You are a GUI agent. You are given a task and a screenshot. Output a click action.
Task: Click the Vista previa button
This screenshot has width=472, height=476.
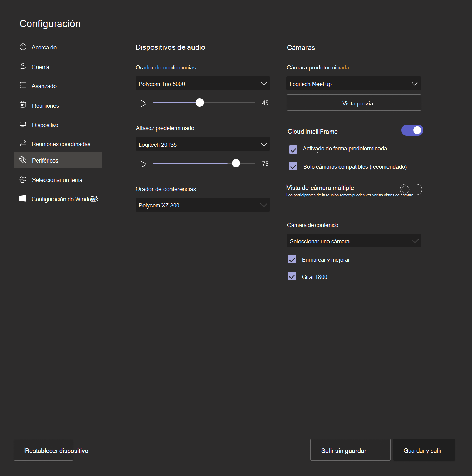click(353, 103)
